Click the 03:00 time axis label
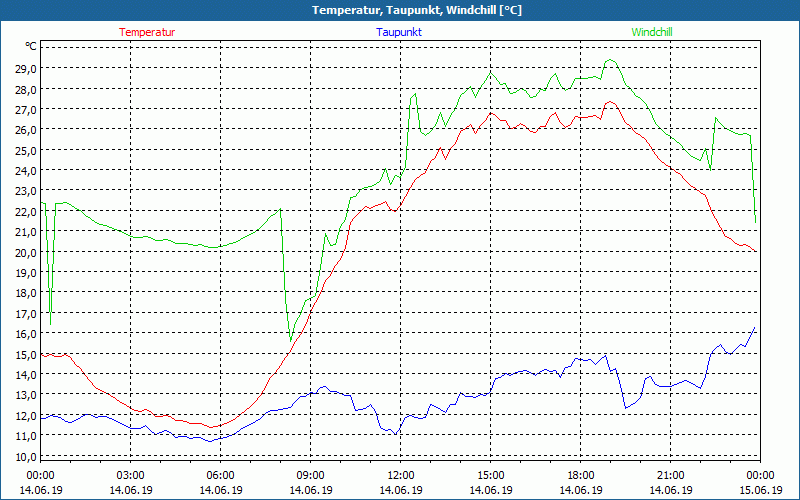This screenshot has width=800, height=500. (x=131, y=476)
